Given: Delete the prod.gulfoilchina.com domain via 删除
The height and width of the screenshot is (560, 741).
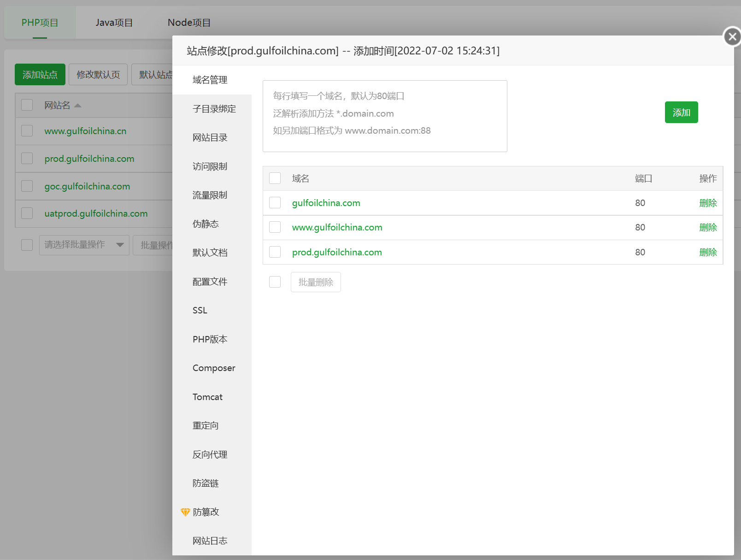Looking at the screenshot, I should click(x=708, y=252).
